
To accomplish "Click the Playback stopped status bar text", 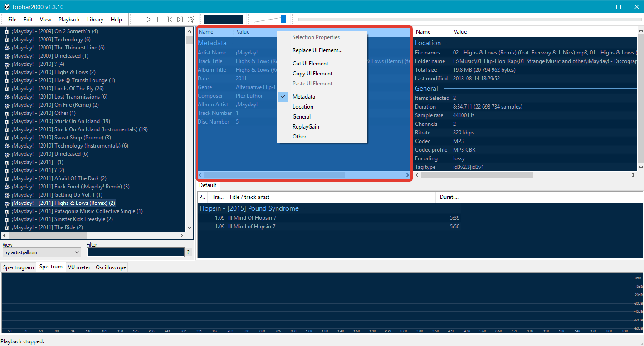I will pyautogui.click(x=22, y=341).
